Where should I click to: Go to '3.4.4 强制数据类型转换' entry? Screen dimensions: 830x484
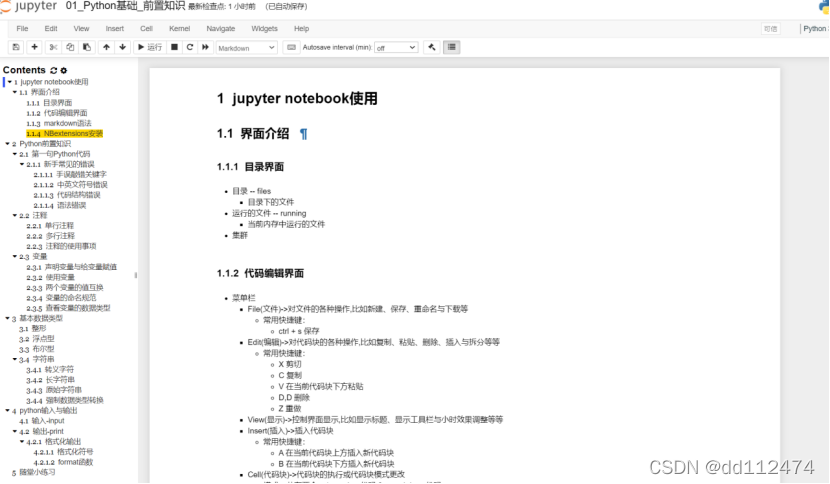[x=65, y=400]
